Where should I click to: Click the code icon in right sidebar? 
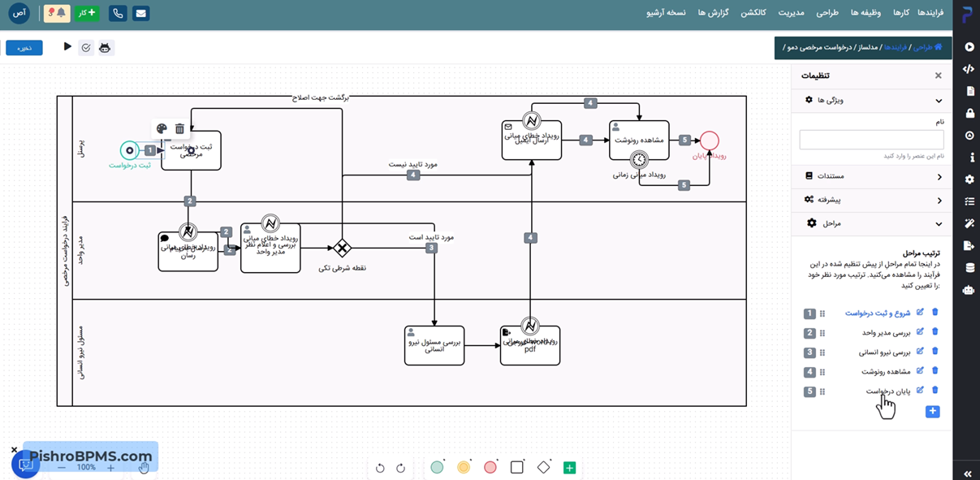tap(969, 69)
